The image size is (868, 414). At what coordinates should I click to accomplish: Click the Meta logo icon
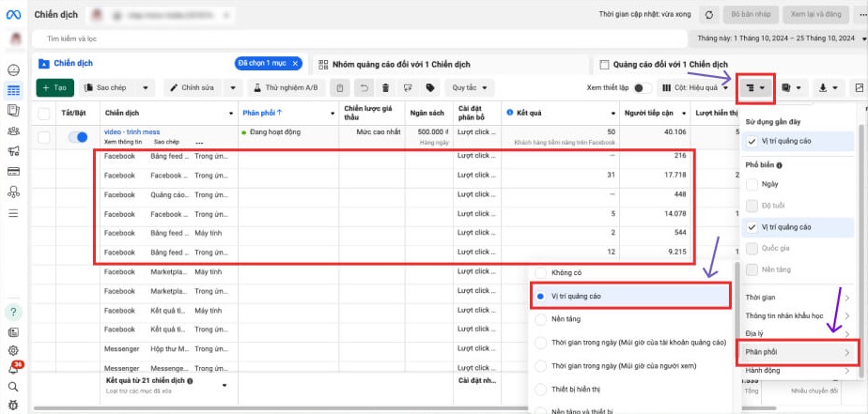pyautogui.click(x=14, y=15)
